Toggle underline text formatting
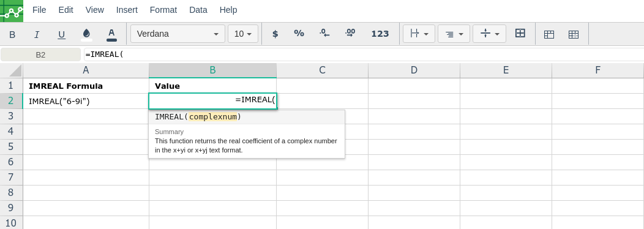The image size is (644, 229). (62, 34)
